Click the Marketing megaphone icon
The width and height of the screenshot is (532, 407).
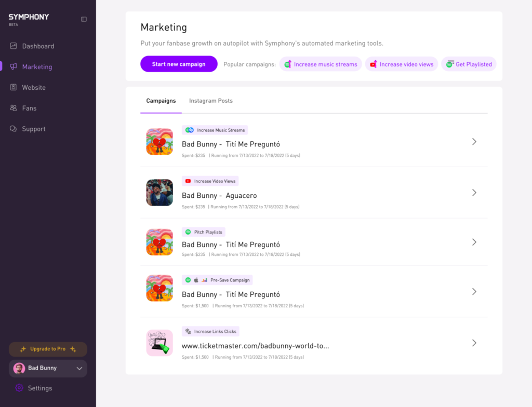point(14,67)
